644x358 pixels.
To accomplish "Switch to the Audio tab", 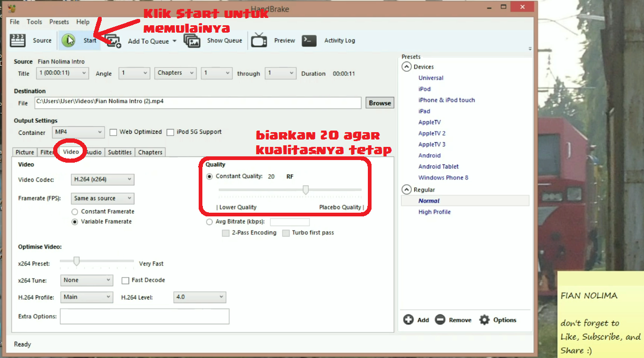I will [94, 152].
